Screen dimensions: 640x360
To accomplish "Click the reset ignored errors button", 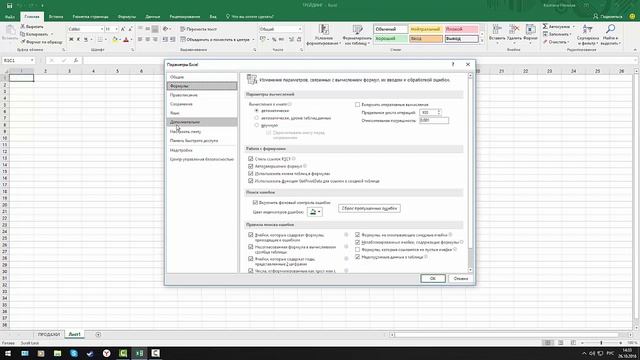I will (369, 208).
